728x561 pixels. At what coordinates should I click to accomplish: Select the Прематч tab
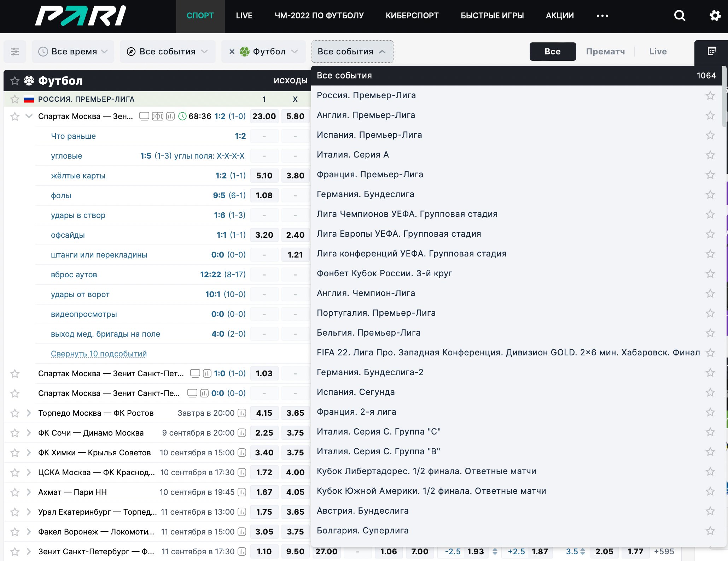coord(605,52)
